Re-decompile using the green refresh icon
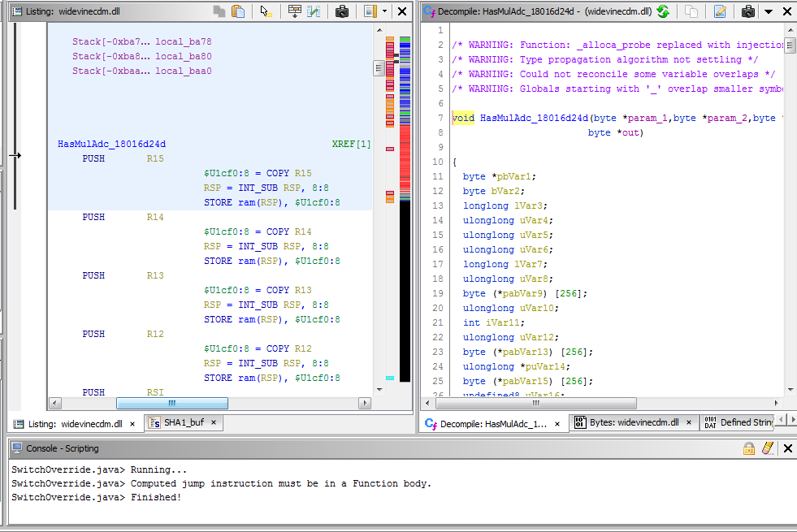The image size is (797, 532). pos(664,11)
